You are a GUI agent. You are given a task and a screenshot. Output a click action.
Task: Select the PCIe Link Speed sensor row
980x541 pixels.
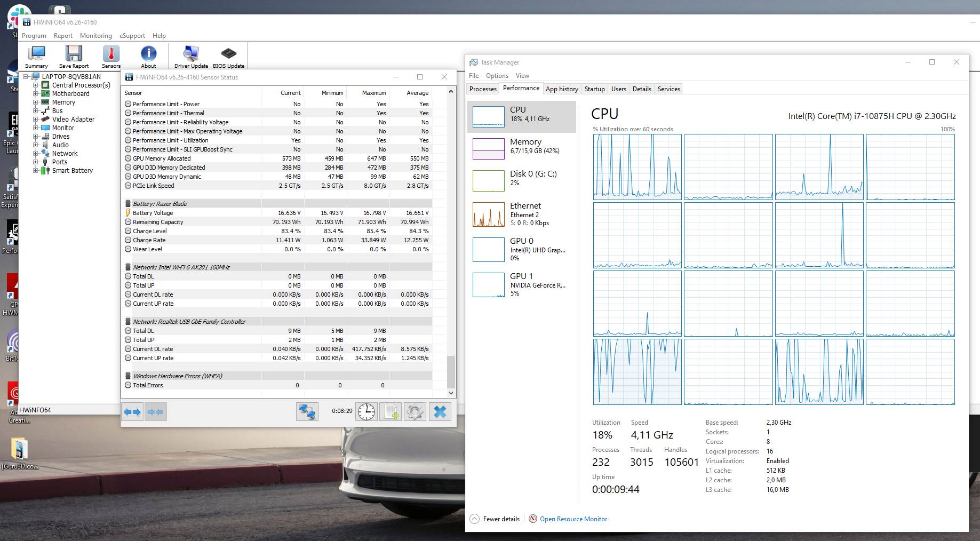277,186
